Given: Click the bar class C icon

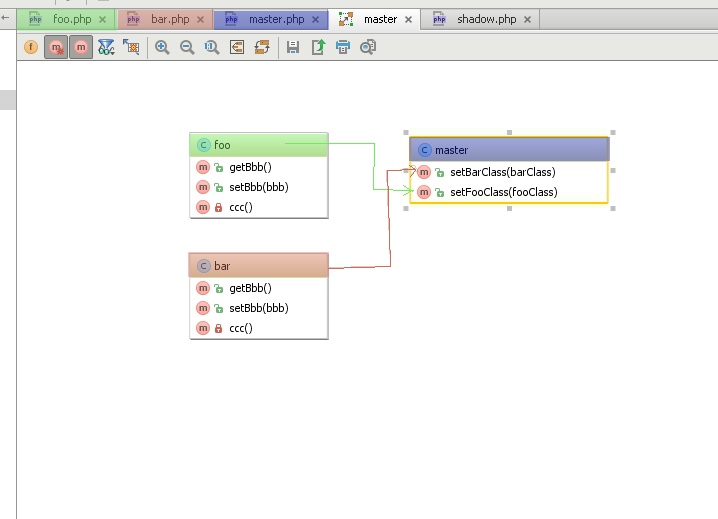Looking at the screenshot, I should point(203,266).
